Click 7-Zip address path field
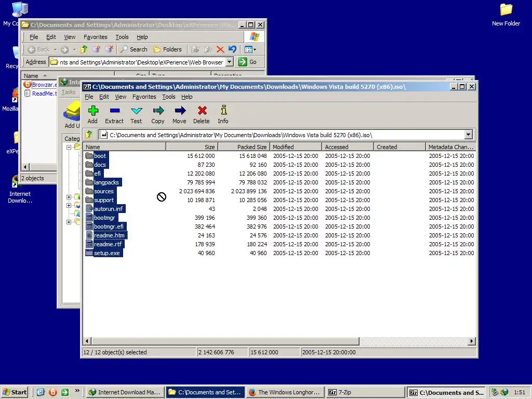Screen dimensions: 532x399 click(x=282, y=135)
